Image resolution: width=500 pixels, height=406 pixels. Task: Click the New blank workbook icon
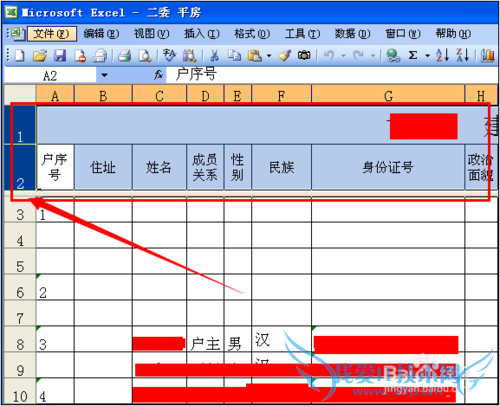click(20, 55)
